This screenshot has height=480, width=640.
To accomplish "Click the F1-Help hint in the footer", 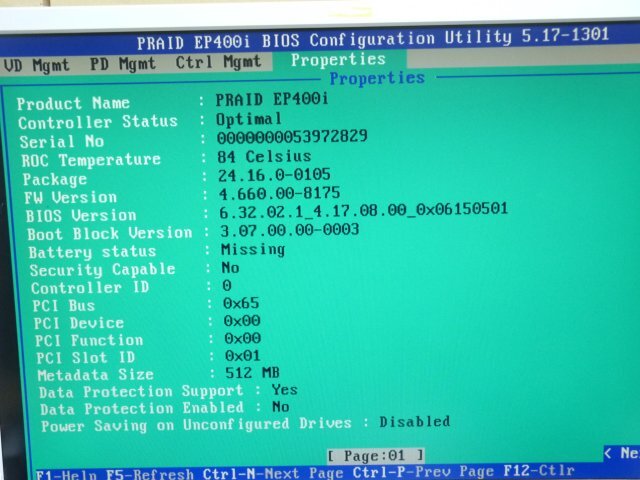I will (66, 475).
